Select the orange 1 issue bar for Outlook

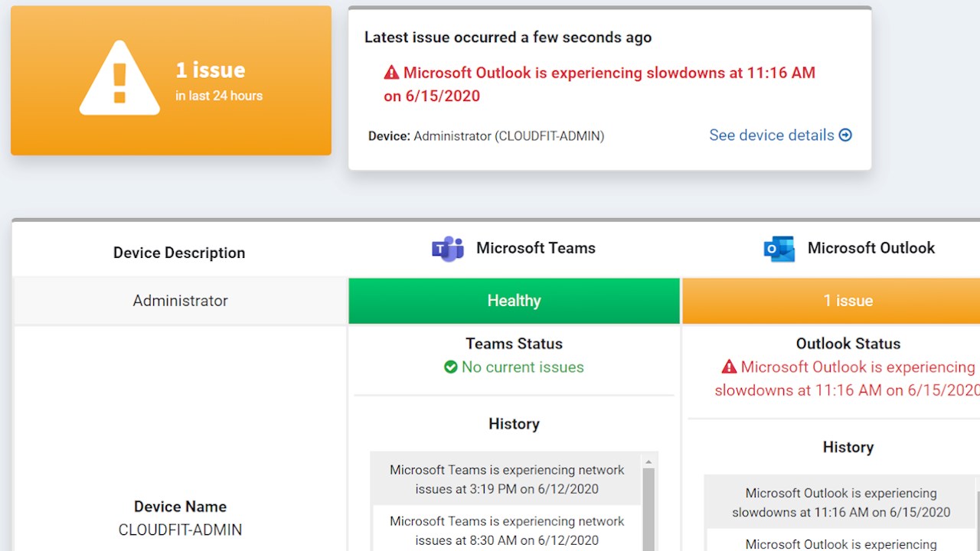(x=831, y=301)
